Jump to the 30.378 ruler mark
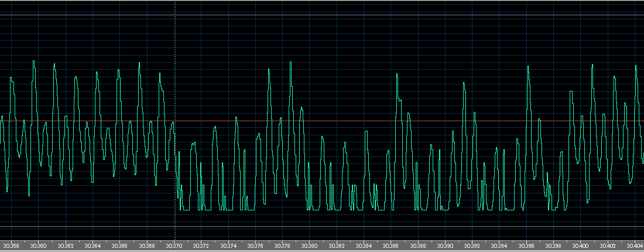Viewport: 644px width, 252px height. point(282,246)
